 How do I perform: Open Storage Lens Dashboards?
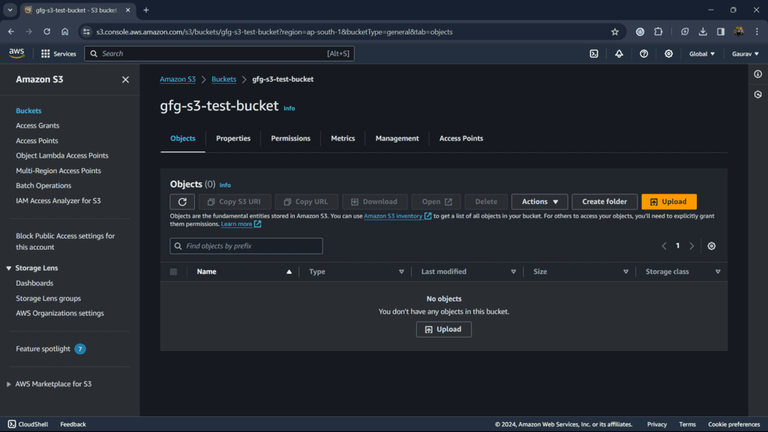click(34, 284)
